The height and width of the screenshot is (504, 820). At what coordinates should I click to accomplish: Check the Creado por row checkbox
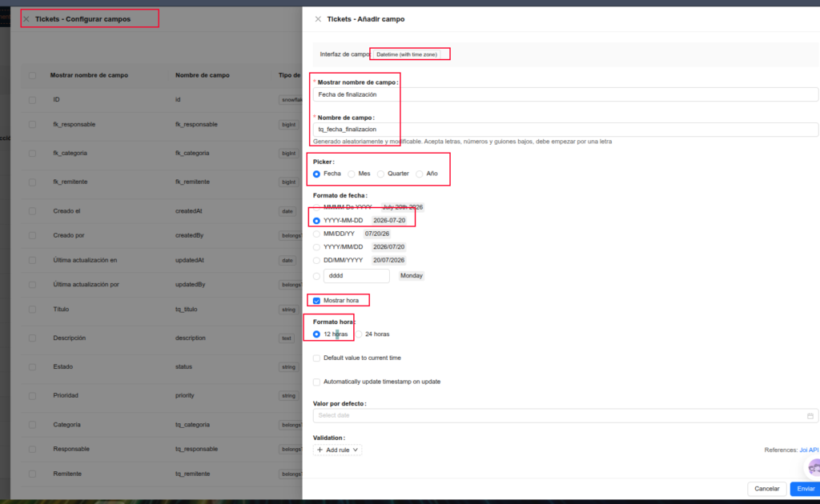tap(32, 235)
